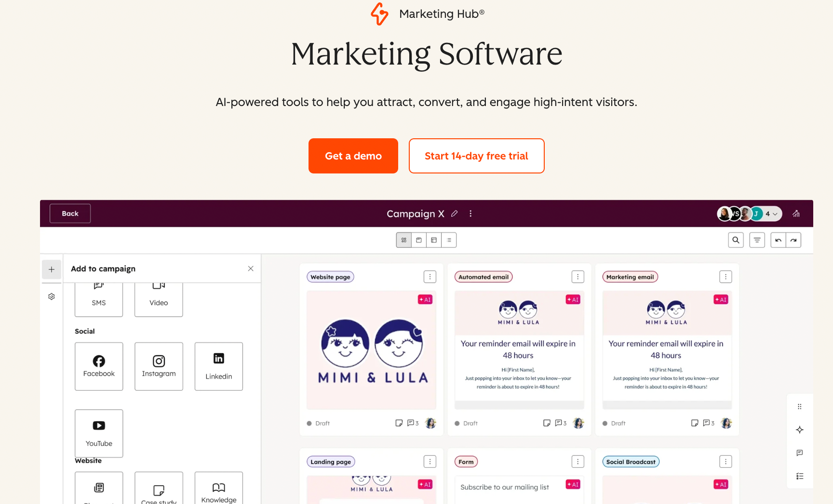Open comments on the Website page card
833x504 pixels.
point(413,423)
